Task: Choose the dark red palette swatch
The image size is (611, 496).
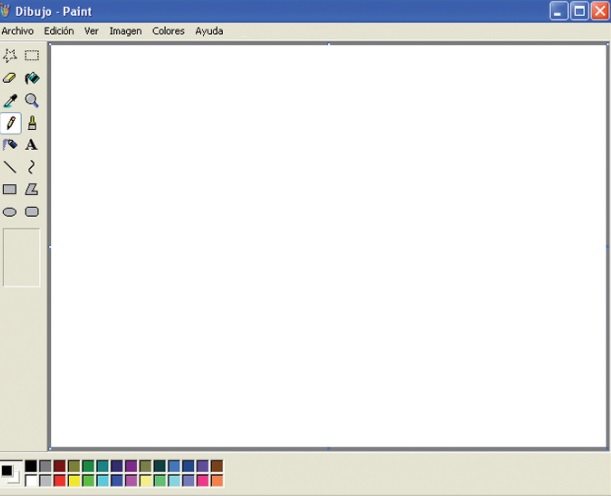Action: coord(60,466)
